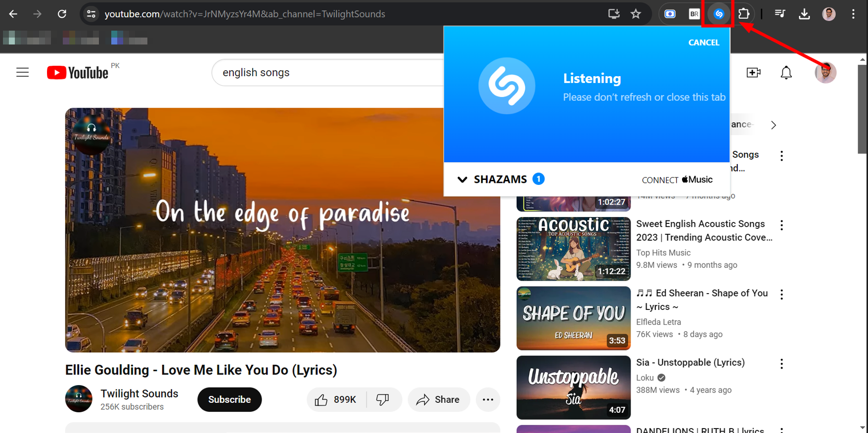Bookmark this page with the star

tap(636, 14)
